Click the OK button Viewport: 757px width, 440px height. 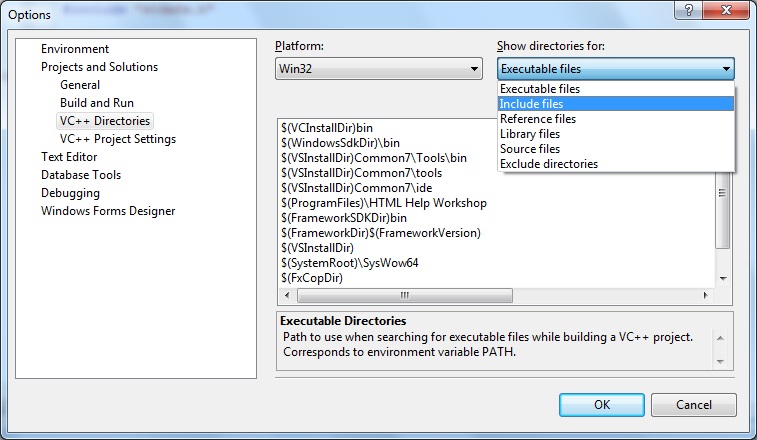pos(601,405)
